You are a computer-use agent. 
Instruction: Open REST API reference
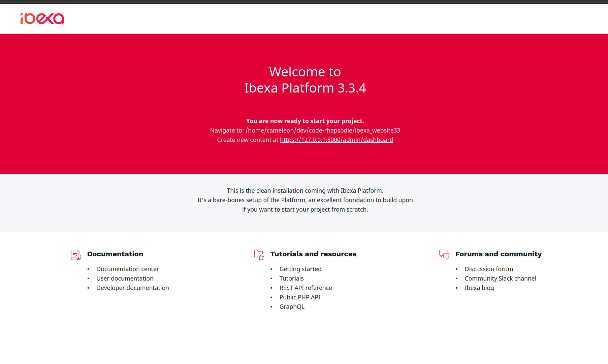[x=306, y=288]
